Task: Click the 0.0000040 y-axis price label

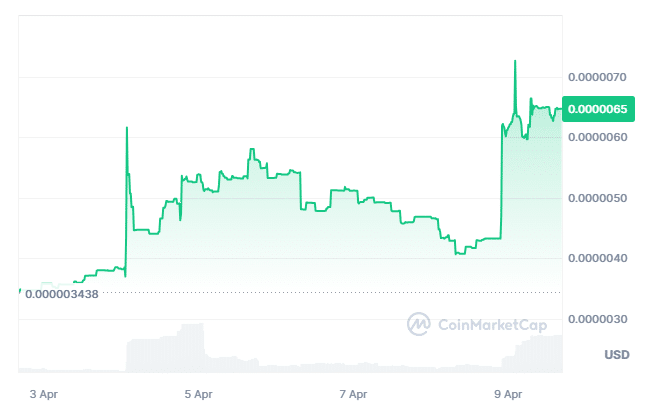Action: [x=596, y=259]
